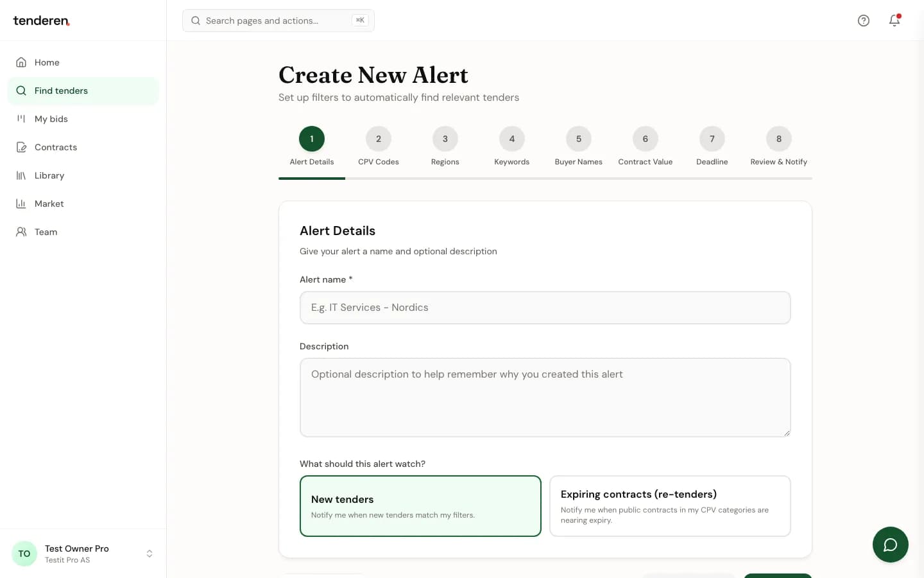The image size is (924, 578).
Task: Go to step 3 Regions
Action: point(445,146)
